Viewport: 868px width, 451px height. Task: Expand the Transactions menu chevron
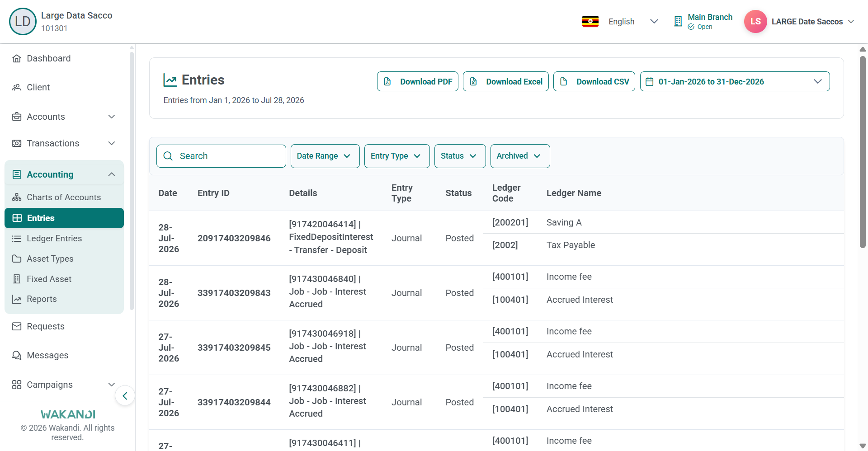(112, 143)
